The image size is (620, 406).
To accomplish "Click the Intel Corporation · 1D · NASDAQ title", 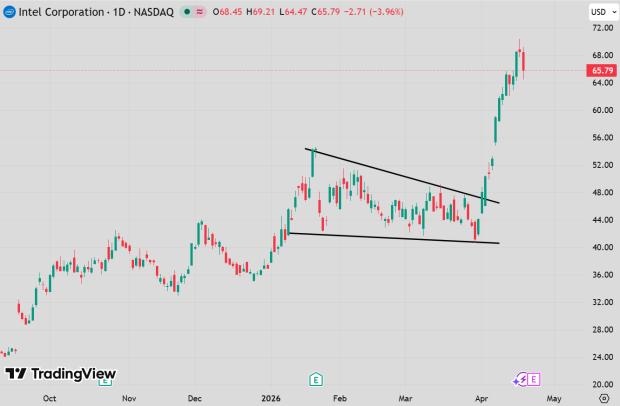I will tap(96, 12).
